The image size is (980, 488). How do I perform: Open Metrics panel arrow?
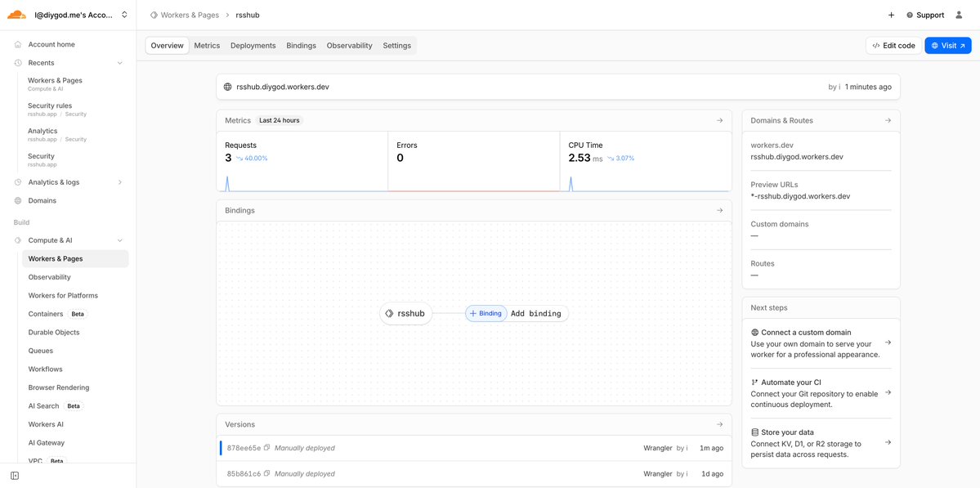[x=719, y=121]
